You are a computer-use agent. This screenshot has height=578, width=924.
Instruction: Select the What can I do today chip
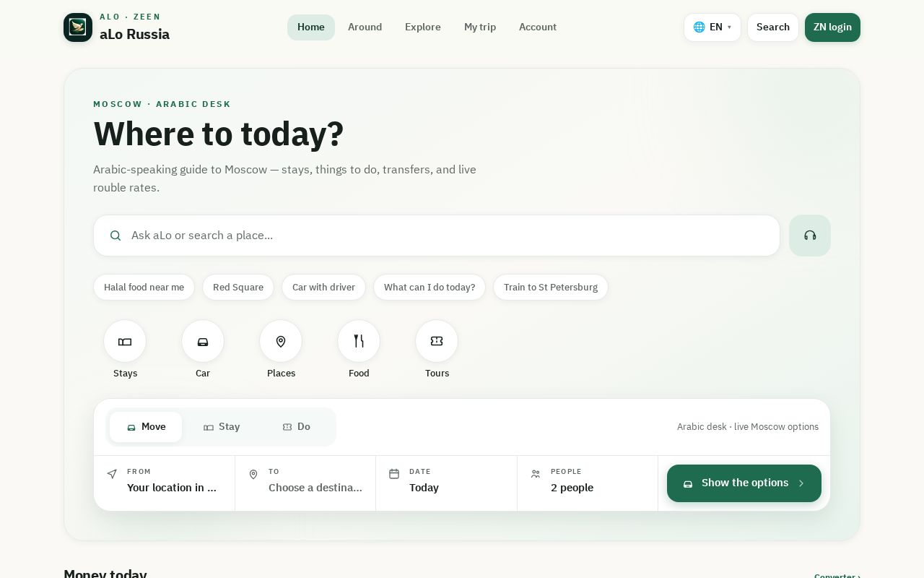pos(430,288)
